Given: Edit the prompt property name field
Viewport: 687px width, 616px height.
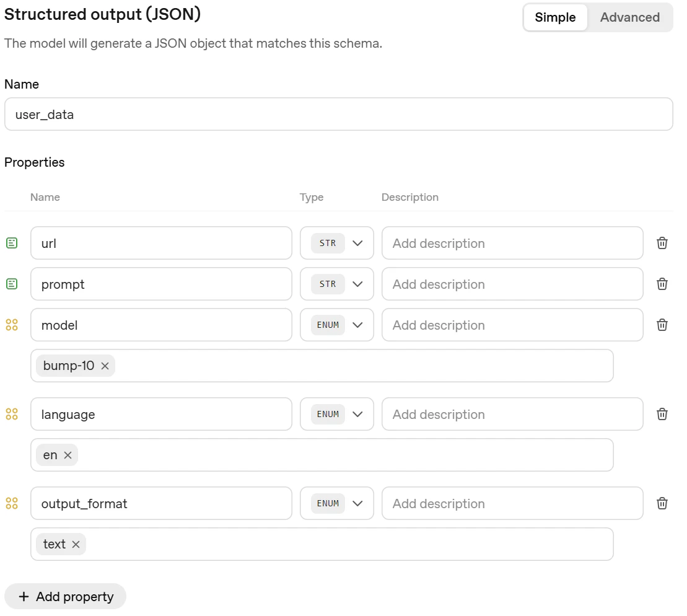Looking at the screenshot, I should click(x=161, y=284).
